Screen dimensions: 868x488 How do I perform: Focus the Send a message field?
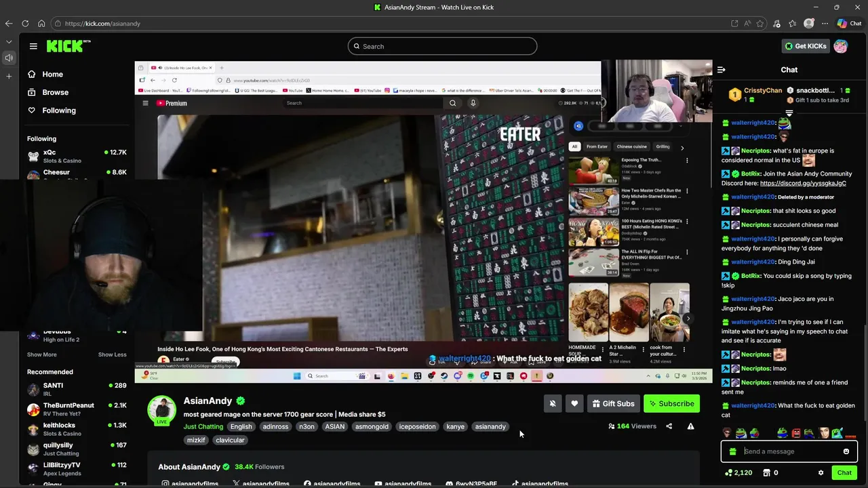(x=789, y=451)
